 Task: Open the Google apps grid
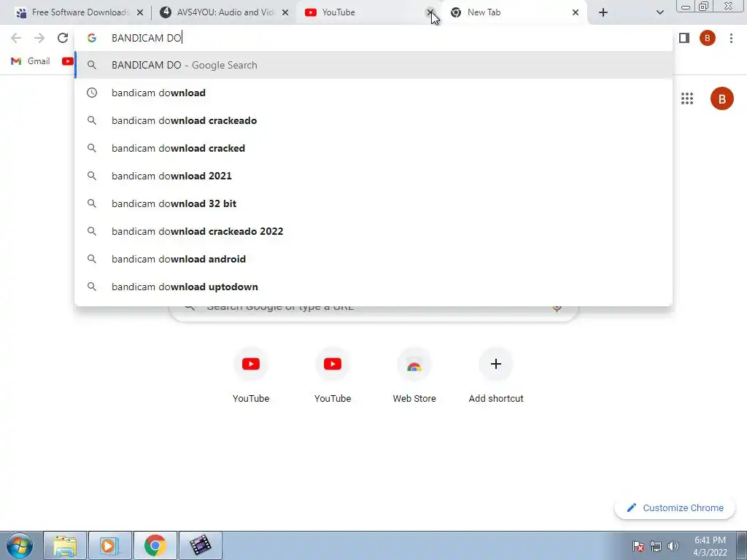687,98
